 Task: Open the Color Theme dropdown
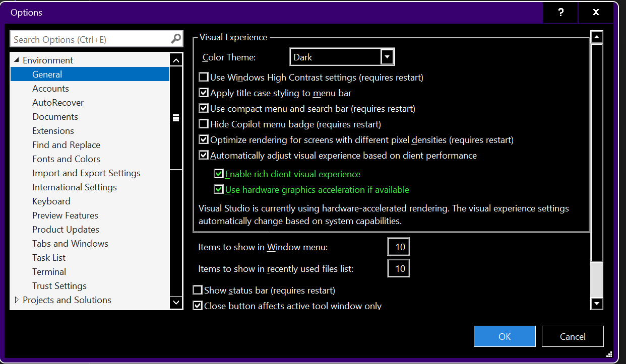(x=387, y=57)
